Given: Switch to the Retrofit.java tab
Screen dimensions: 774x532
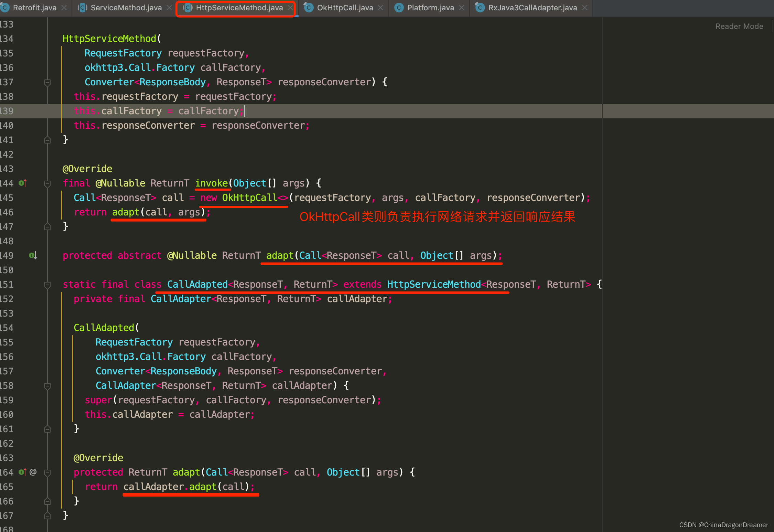Looking at the screenshot, I should [x=34, y=8].
